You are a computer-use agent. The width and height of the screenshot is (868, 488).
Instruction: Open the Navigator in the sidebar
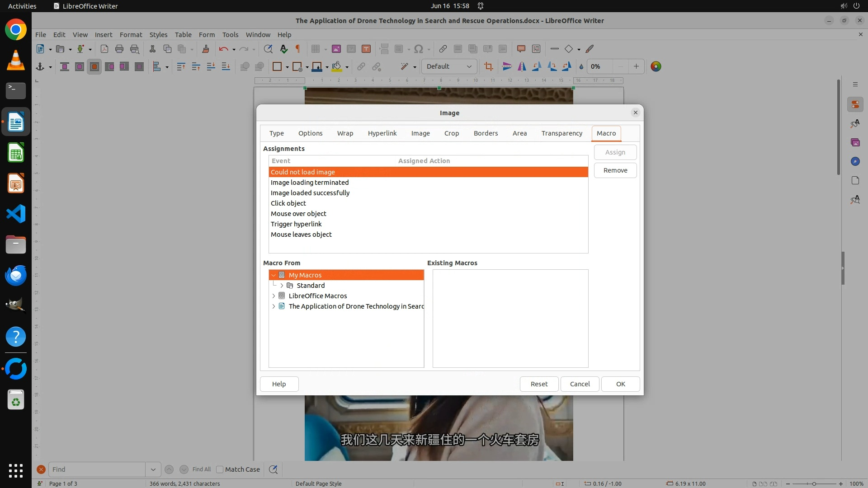coord(855,162)
